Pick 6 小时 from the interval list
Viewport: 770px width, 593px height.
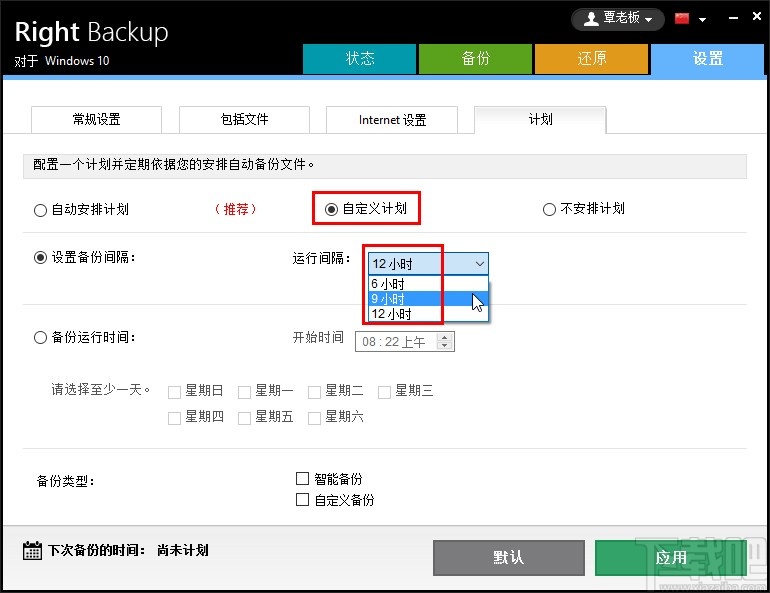428,284
